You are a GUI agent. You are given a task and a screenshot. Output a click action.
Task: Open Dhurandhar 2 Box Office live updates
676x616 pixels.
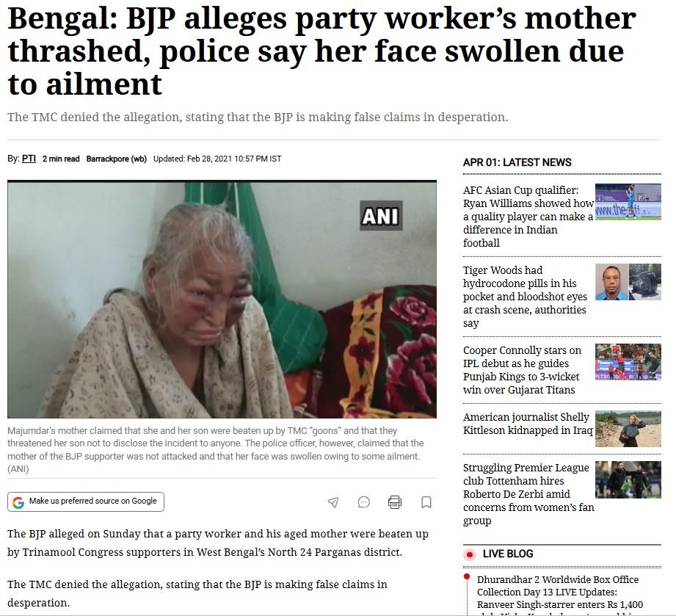point(559,595)
